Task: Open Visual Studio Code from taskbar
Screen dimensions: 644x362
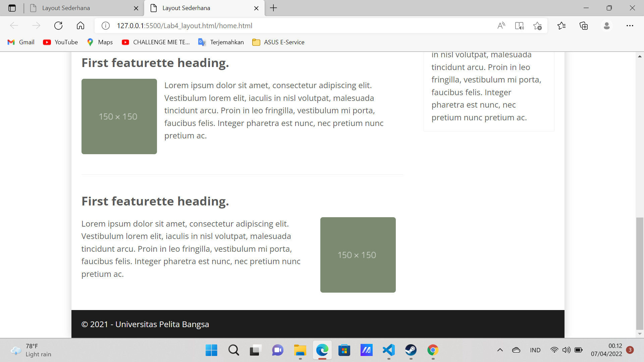Action: click(x=388, y=350)
